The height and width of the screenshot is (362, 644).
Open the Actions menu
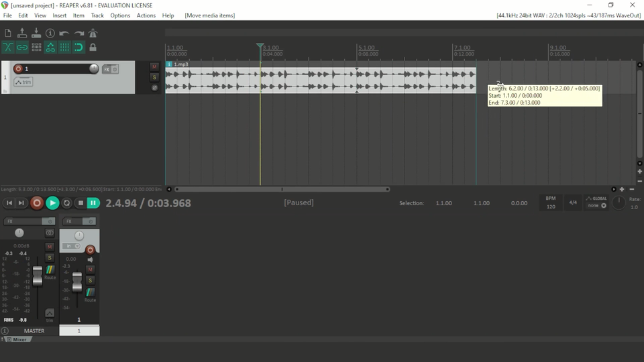point(146,15)
